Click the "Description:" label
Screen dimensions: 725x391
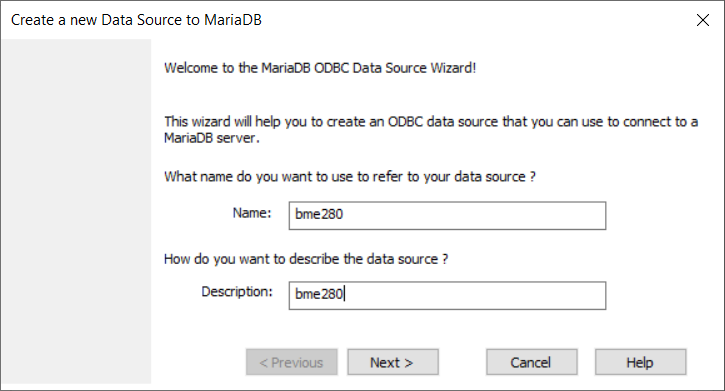[x=237, y=292]
